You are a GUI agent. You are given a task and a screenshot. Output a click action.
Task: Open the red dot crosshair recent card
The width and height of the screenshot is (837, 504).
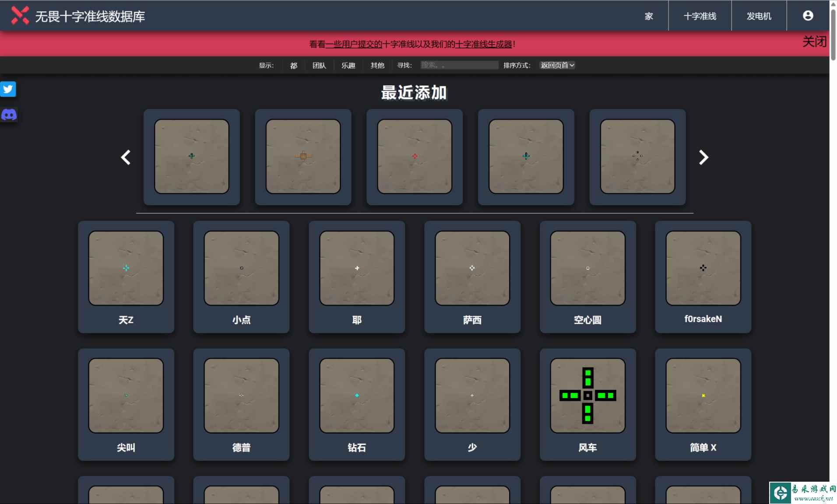pos(415,157)
